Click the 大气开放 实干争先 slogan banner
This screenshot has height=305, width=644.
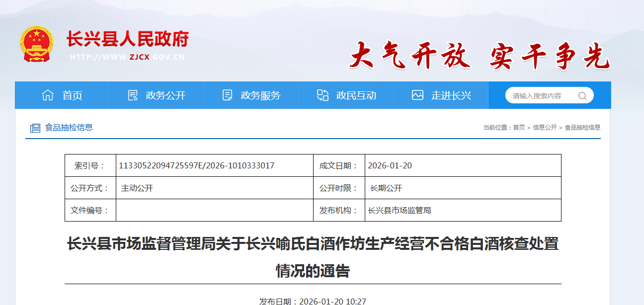point(480,56)
